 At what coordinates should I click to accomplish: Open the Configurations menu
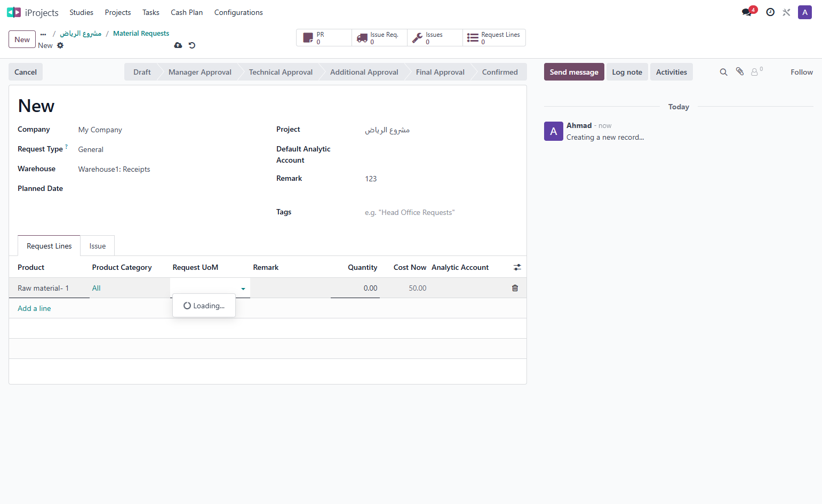[x=238, y=12]
